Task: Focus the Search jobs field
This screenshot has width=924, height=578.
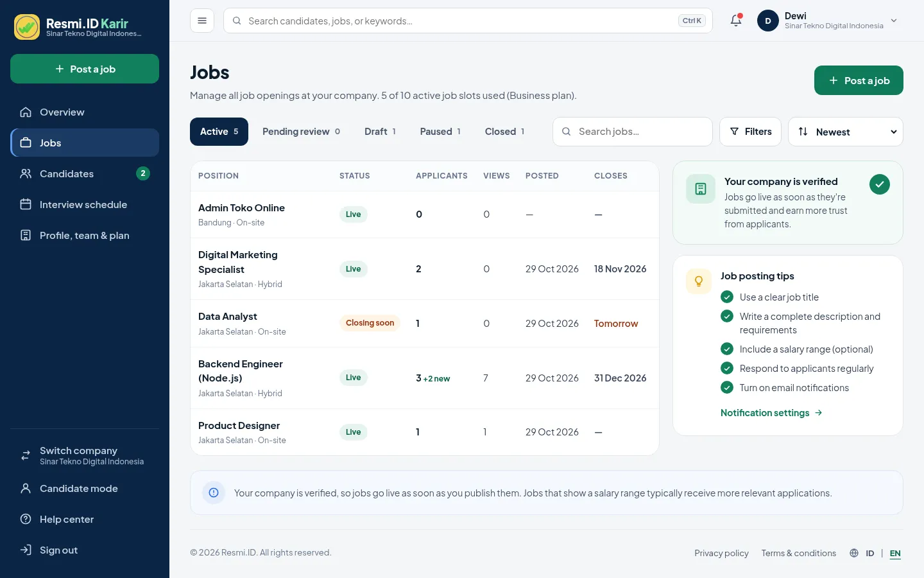Action: pyautogui.click(x=633, y=132)
